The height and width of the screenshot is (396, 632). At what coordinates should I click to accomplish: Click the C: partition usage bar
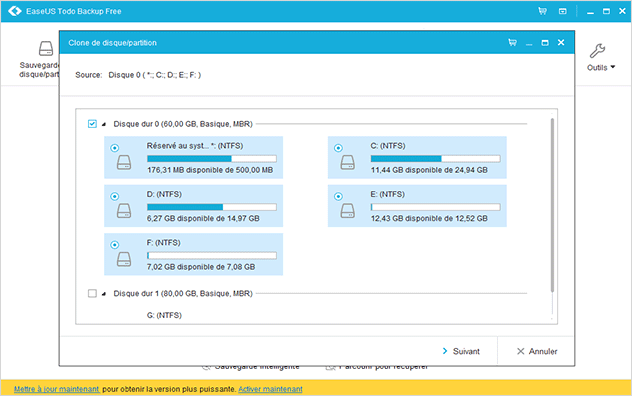[x=436, y=158]
